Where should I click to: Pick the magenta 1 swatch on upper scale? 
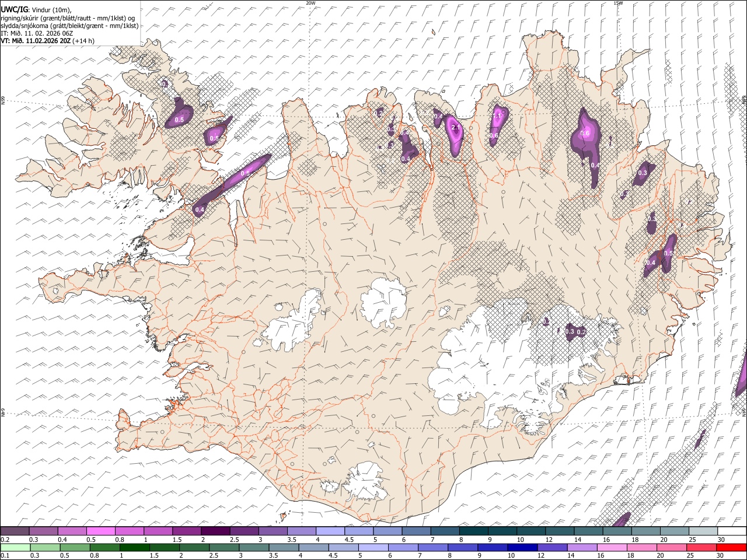tap(158, 531)
